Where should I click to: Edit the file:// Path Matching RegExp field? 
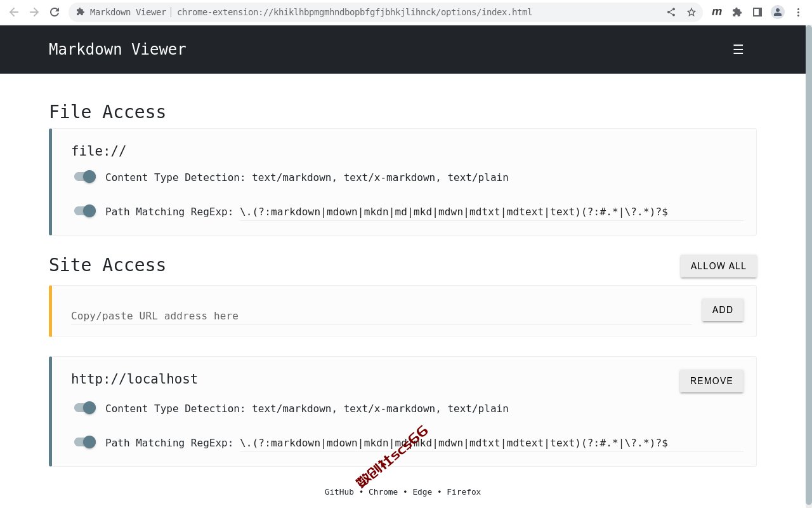[x=491, y=211]
